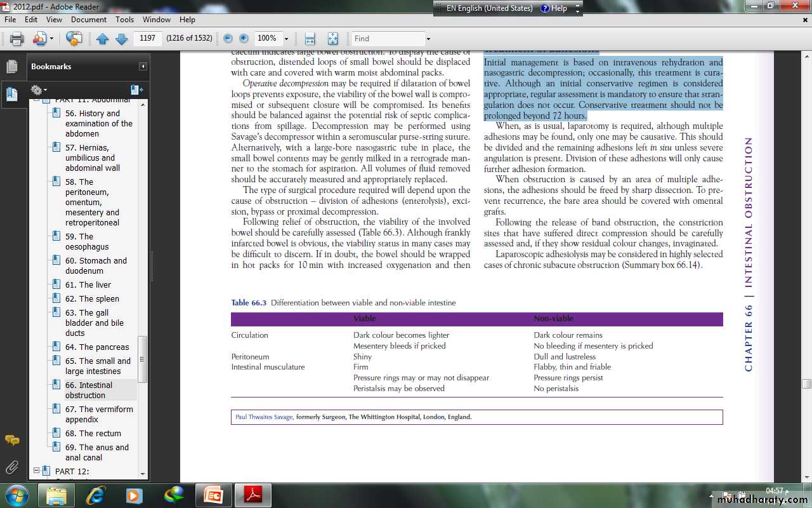The image size is (812, 508).
Task: Click the zoom in plus button
Action: 244,39
